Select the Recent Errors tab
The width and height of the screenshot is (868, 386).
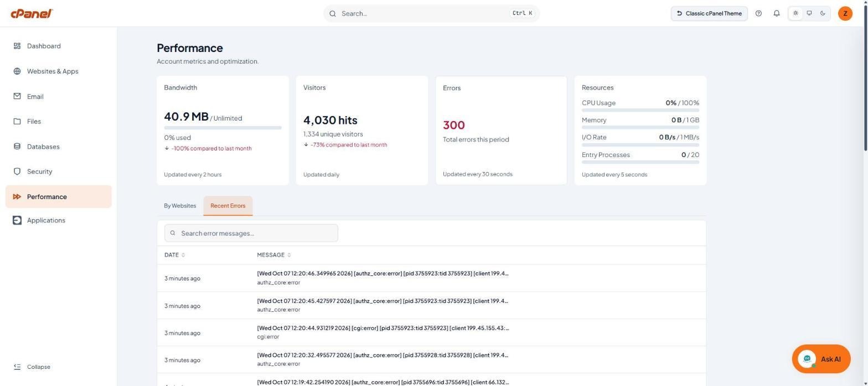click(228, 206)
